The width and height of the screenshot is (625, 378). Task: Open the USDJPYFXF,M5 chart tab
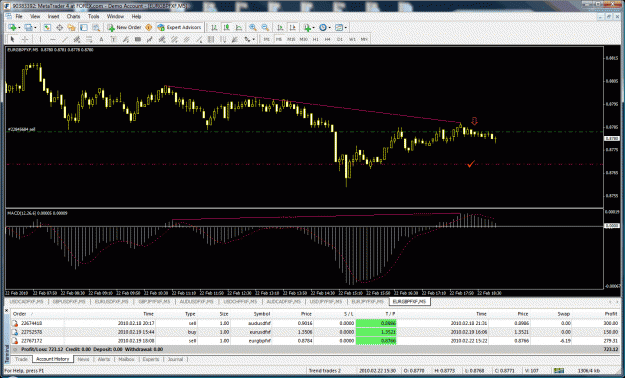[326, 302]
